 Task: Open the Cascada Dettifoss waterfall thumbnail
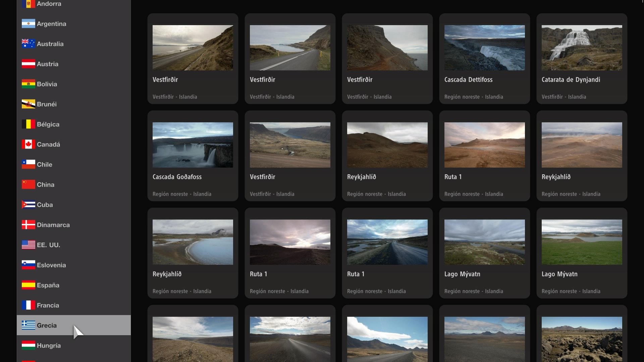pos(484,48)
